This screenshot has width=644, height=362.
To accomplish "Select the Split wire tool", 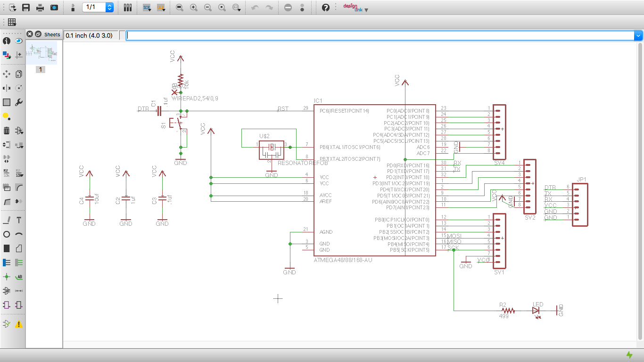I will coord(7,201).
